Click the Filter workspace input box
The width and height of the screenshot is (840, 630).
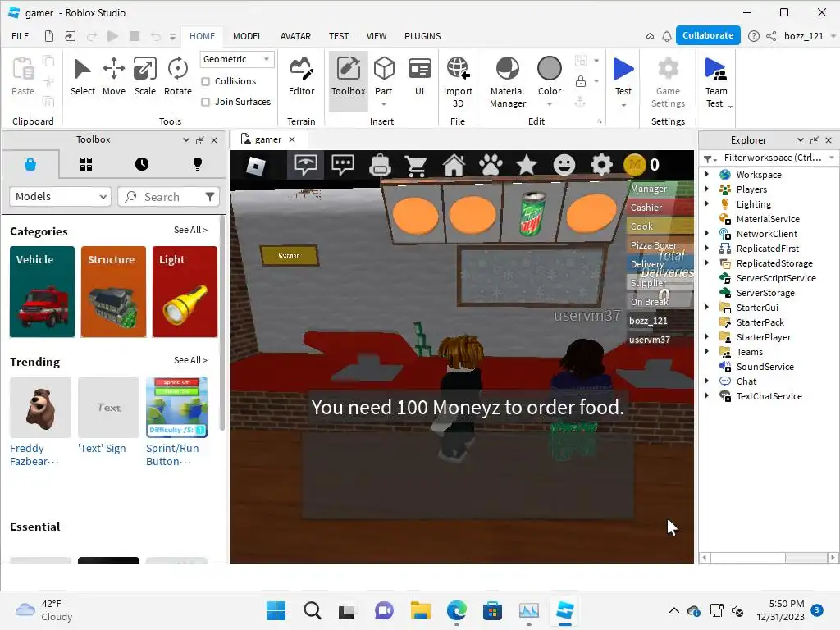pyautogui.click(x=773, y=157)
